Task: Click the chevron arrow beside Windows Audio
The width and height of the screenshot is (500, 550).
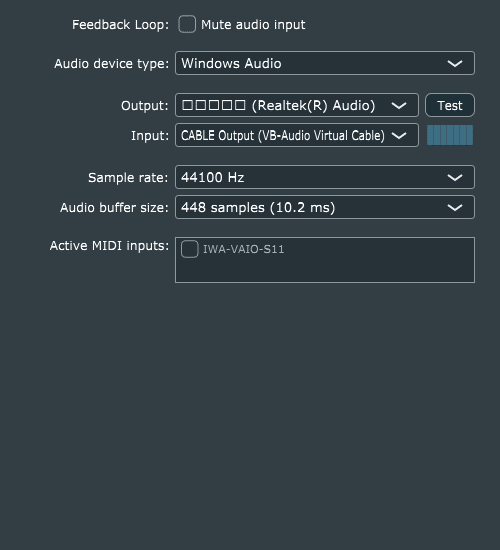Action: click(x=455, y=64)
